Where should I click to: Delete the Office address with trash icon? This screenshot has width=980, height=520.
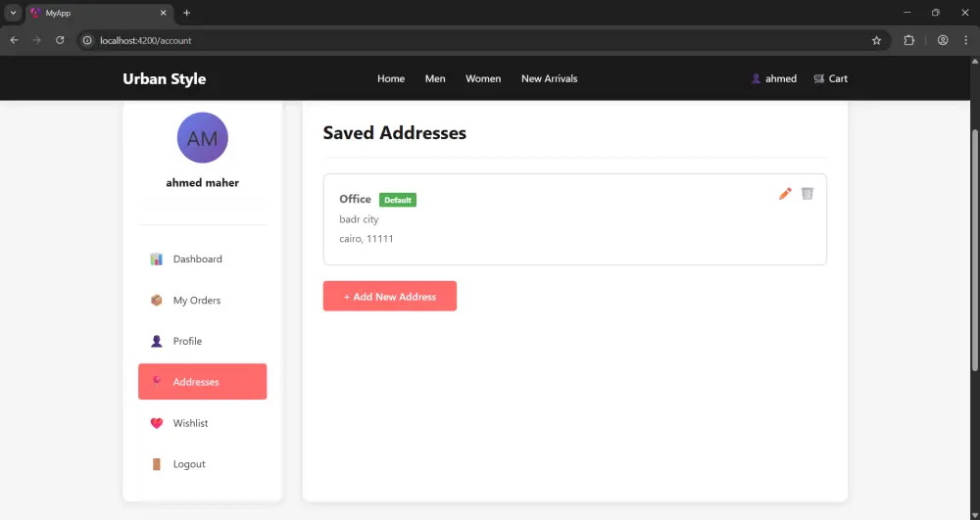point(808,194)
